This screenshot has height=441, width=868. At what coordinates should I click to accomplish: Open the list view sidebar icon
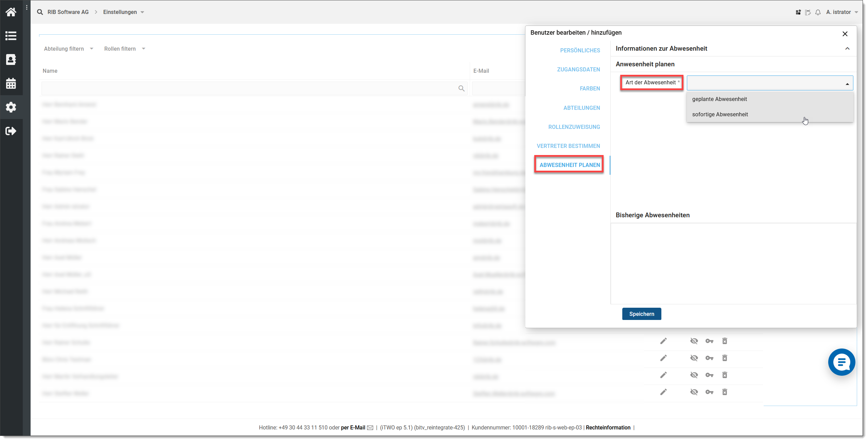point(11,36)
